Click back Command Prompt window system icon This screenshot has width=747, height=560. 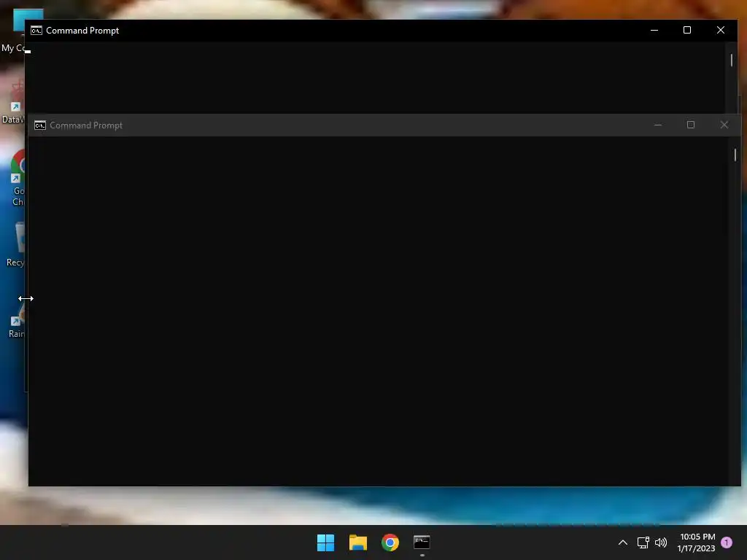pos(36,31)
